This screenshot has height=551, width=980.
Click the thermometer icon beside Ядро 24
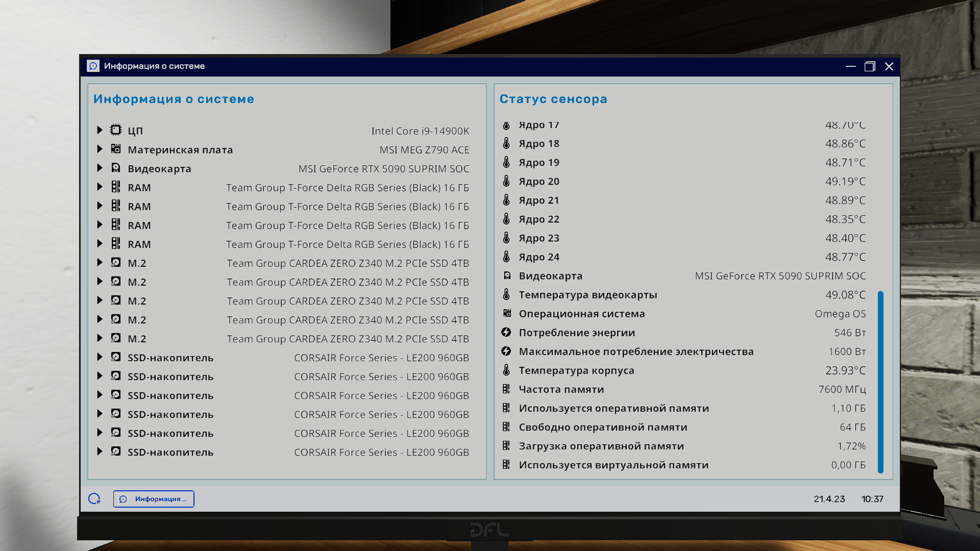coord(506,257)
